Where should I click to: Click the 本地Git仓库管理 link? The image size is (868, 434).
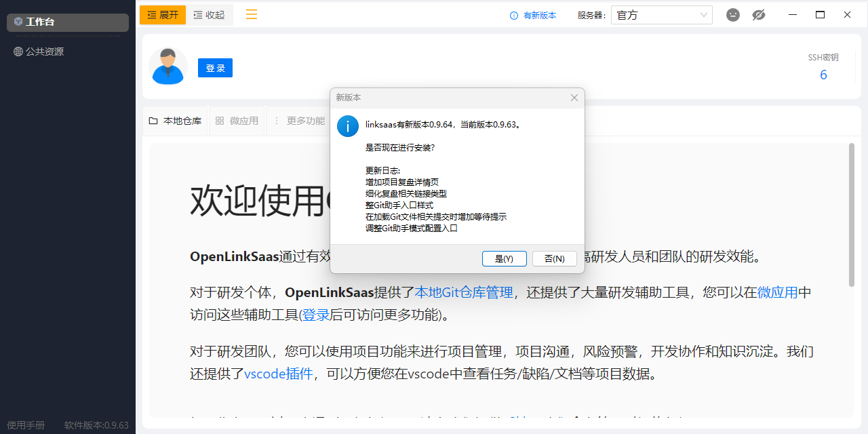464,292
